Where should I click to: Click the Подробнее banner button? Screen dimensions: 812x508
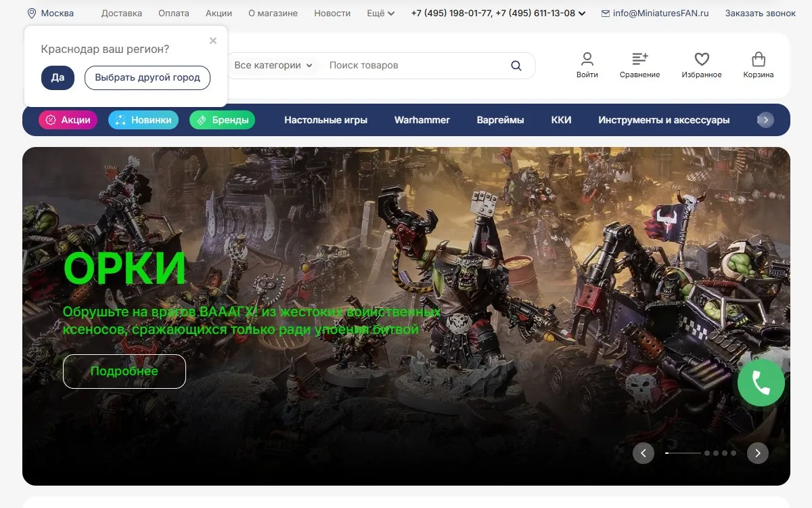pos(125,371)
